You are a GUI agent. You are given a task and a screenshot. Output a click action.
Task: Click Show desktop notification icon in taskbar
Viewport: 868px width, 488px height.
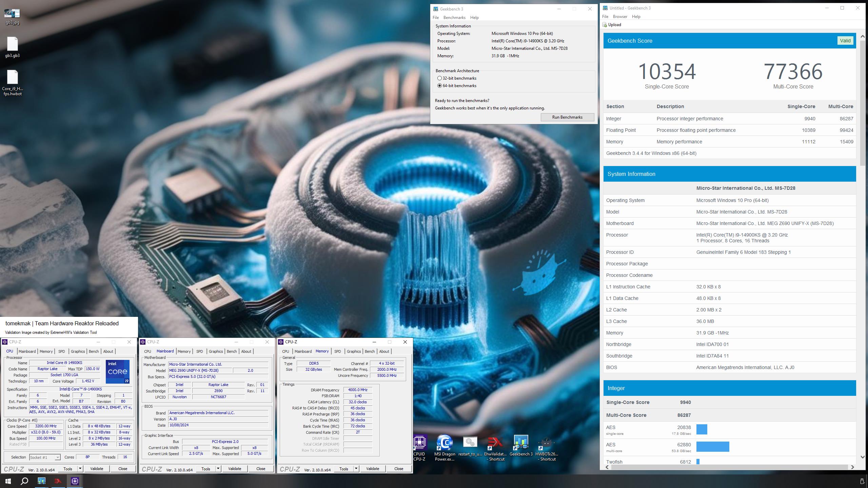coord(862,481)
